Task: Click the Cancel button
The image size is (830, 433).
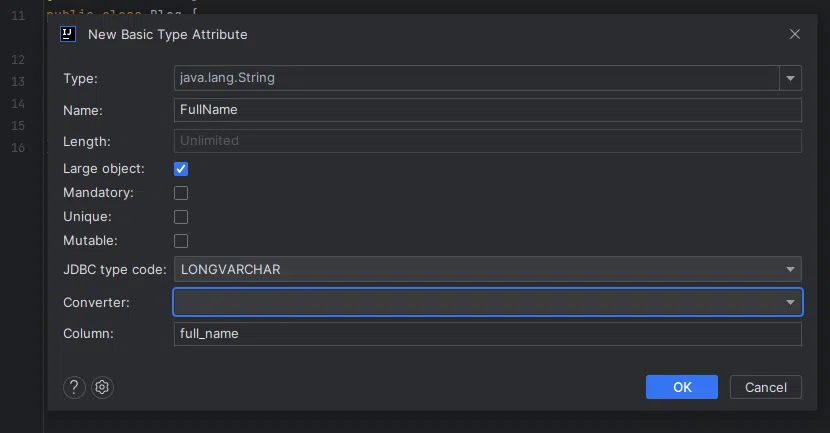Action: point(766,387)
